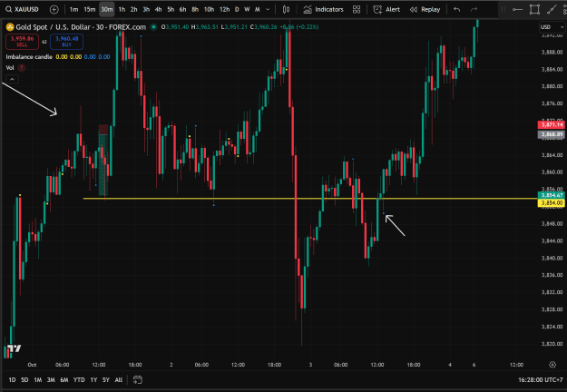This screenshot has width=567, height=392.
Task: Grab the drawing toolbar drag handle
Action: tap(503, 10)
